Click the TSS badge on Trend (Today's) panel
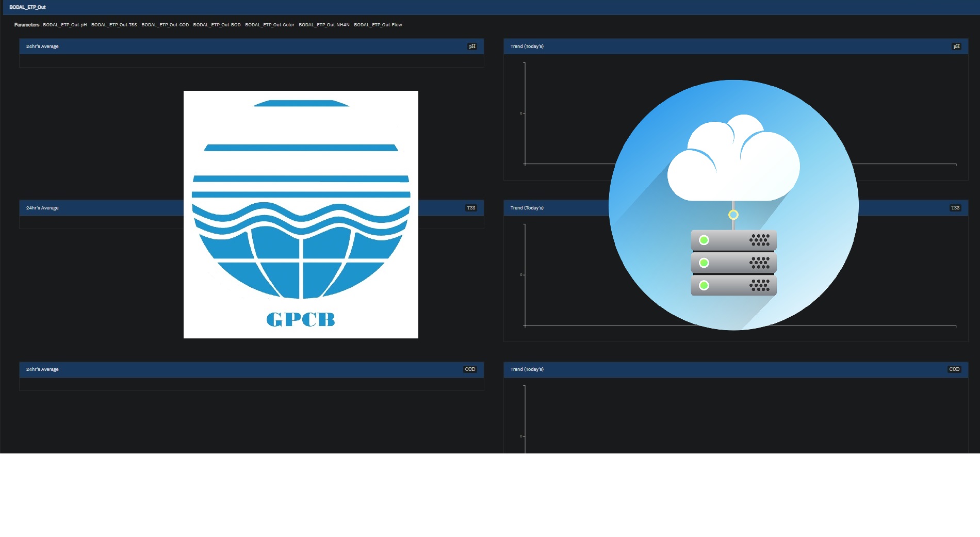Viewport: 980px width, 537px height. pos(955,208)
